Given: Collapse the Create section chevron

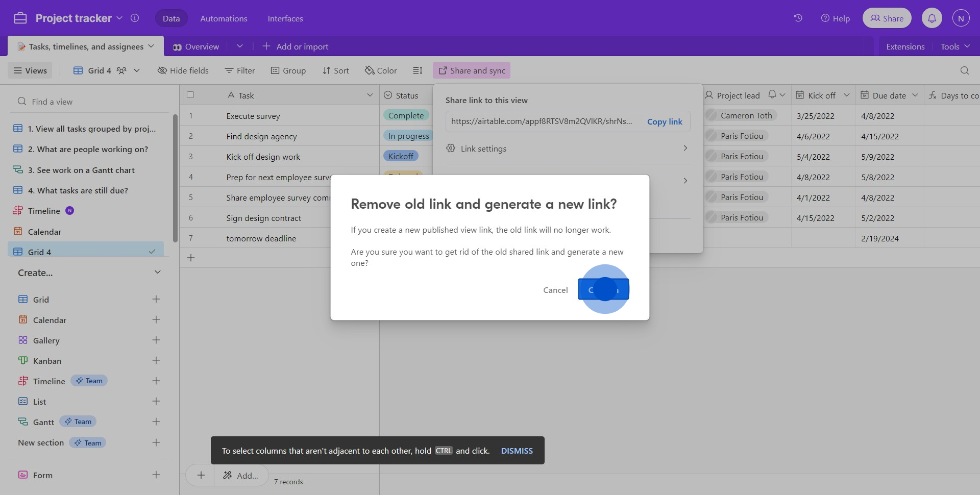Looking at the screenshot, I should pos(158,273).
